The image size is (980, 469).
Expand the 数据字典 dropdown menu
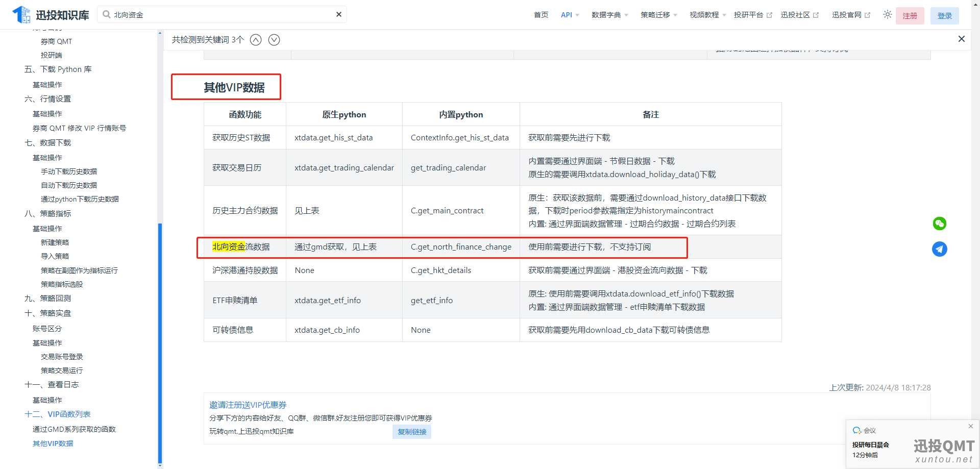609,15
